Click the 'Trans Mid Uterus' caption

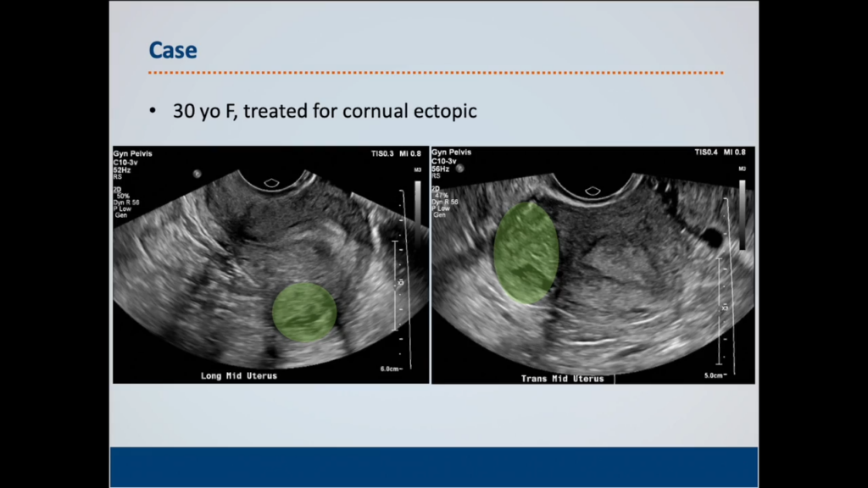tap(562, 379)
